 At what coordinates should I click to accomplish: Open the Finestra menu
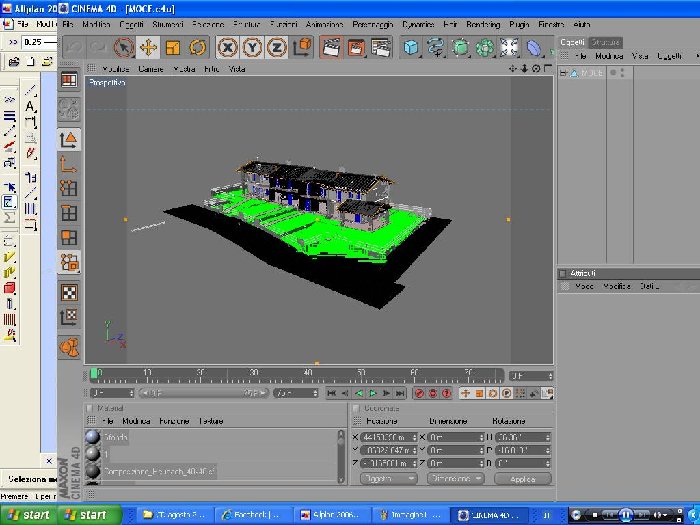tap(551, 24)
